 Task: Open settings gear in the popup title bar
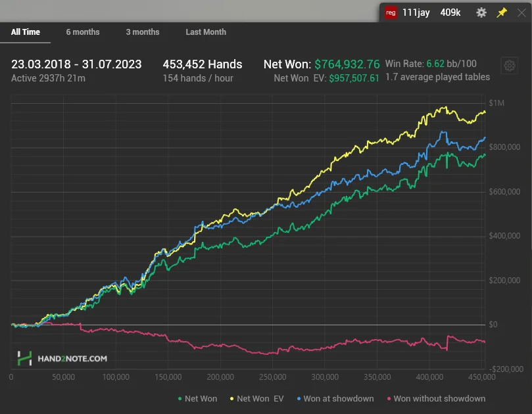[481, 12]
